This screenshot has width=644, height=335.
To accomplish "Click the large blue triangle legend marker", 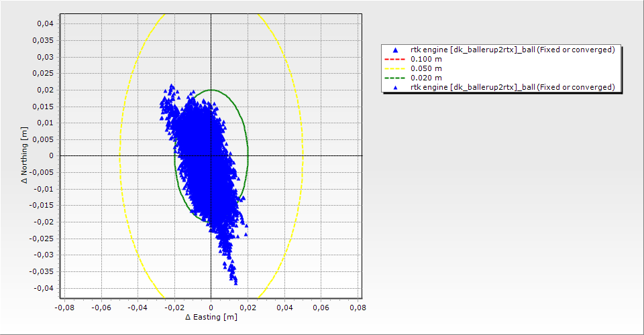I will click(396, 50).
